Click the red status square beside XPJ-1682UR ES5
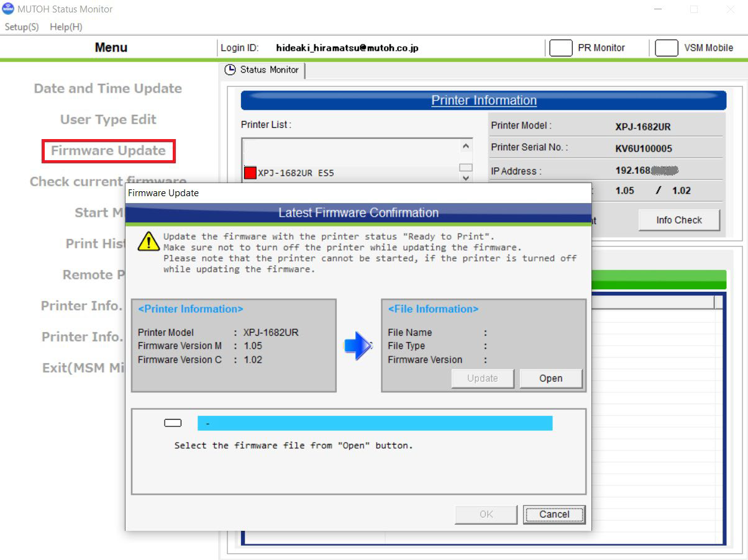The width and height of the screenshot is (748, 560). coord(250,173)
